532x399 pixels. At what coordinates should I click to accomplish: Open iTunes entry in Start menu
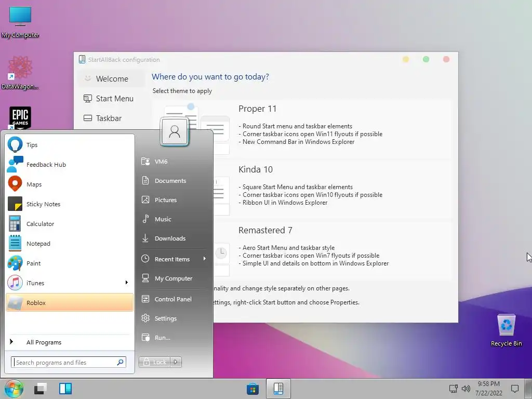70,283
